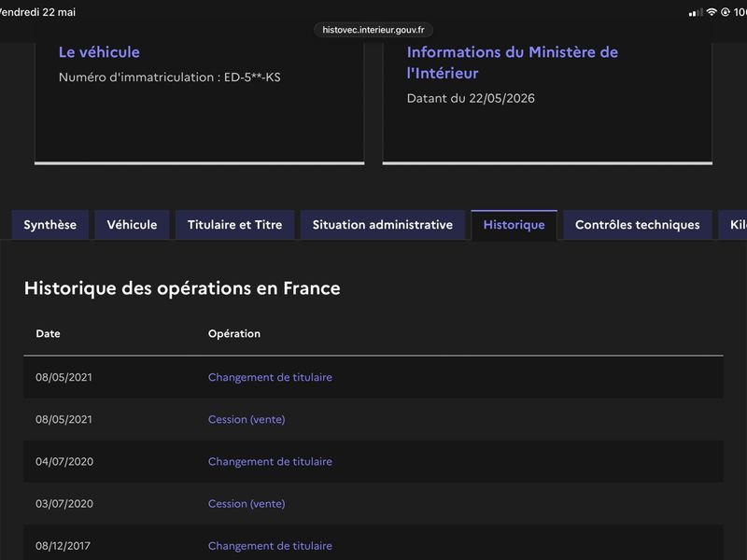Click Cession (vente) dated 03/07/2020
747x560 pixels.
(x=247, y=504)
